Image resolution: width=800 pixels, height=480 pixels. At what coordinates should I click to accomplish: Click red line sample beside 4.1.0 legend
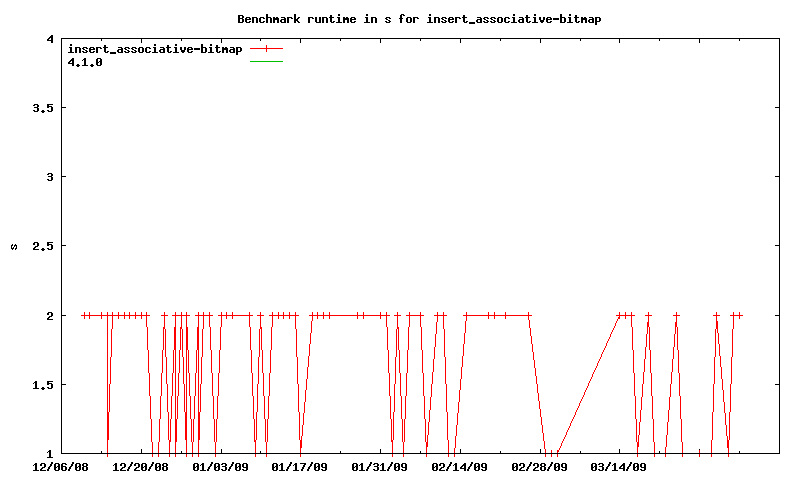click(267, 62)
